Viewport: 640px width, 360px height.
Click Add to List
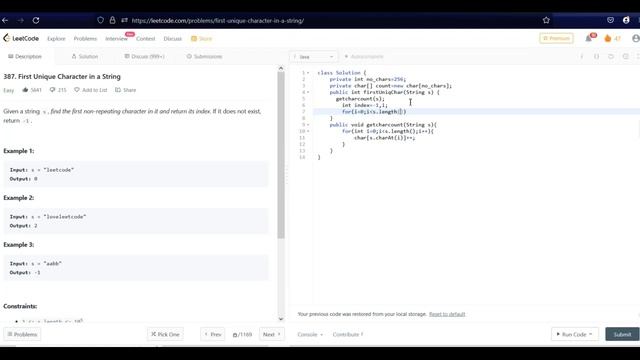click(91, 90)
